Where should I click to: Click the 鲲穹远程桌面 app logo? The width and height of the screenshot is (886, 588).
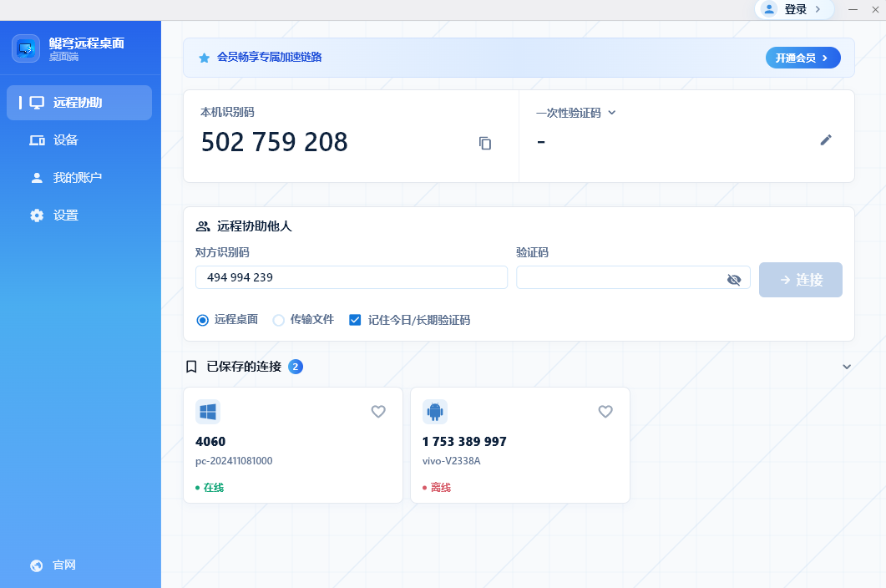(x=26, y=48)
